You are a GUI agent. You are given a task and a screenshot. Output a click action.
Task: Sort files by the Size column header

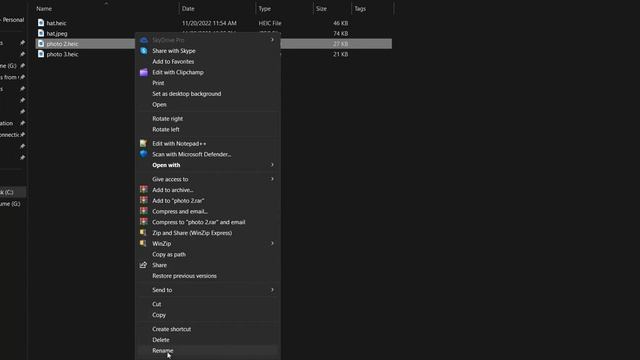point(321,9)
